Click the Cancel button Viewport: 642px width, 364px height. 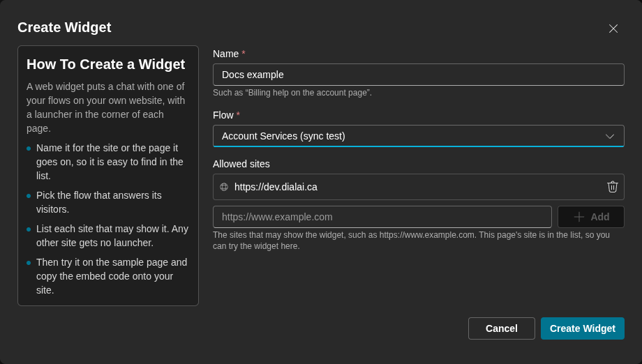coord(502,328)
